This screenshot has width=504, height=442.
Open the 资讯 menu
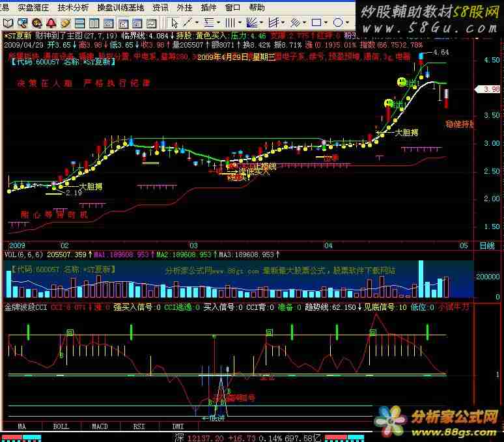(x=160, y=7)
